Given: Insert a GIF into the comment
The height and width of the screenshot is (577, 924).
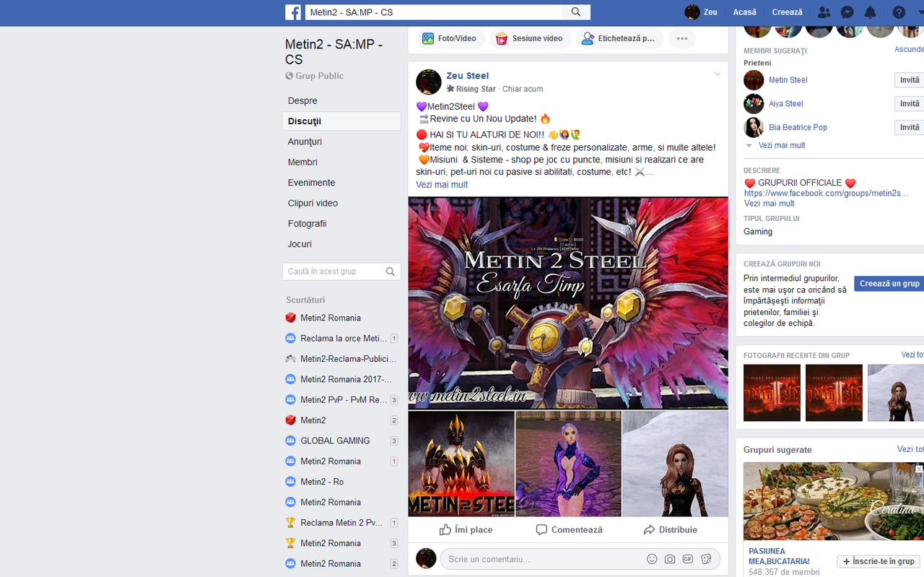Looking at the screenshot, I should click(x=688, y=558).
